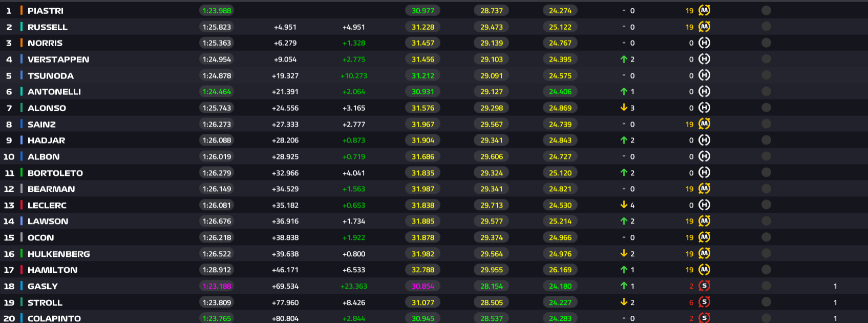This screenshot has height=323, width=868.
Task: Click Piastri's medium tyre icon
Action: click(x=704, y=10)
